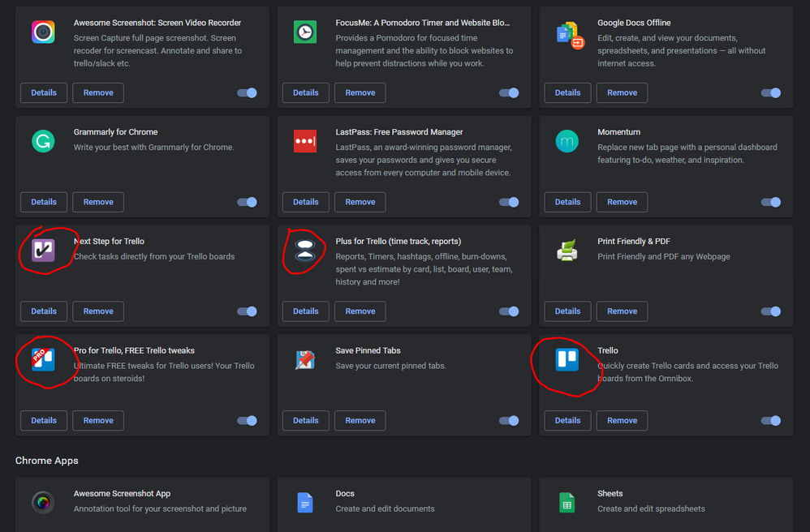Disable the Trello extension toggle
This screenshot has width=810, height=532.
coord(771,421)
